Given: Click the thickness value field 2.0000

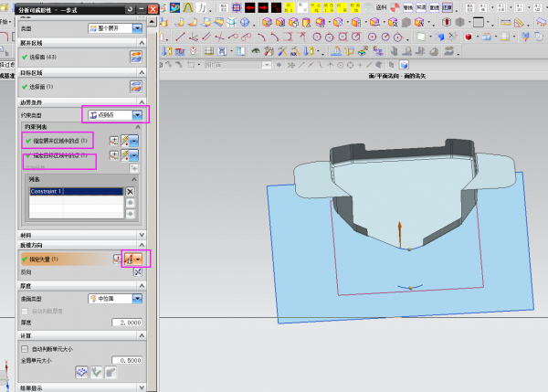Looking at the screenshot, I should click(x=127, y=323).
